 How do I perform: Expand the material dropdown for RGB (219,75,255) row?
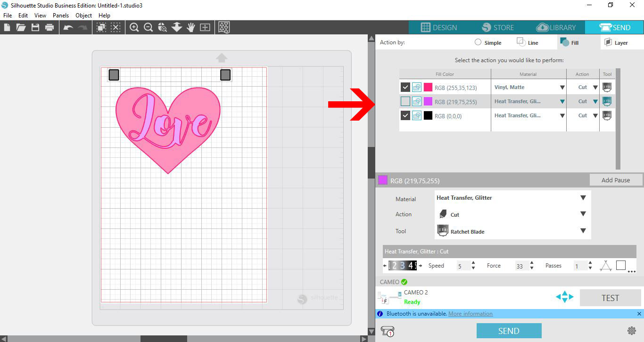(562, 101)
